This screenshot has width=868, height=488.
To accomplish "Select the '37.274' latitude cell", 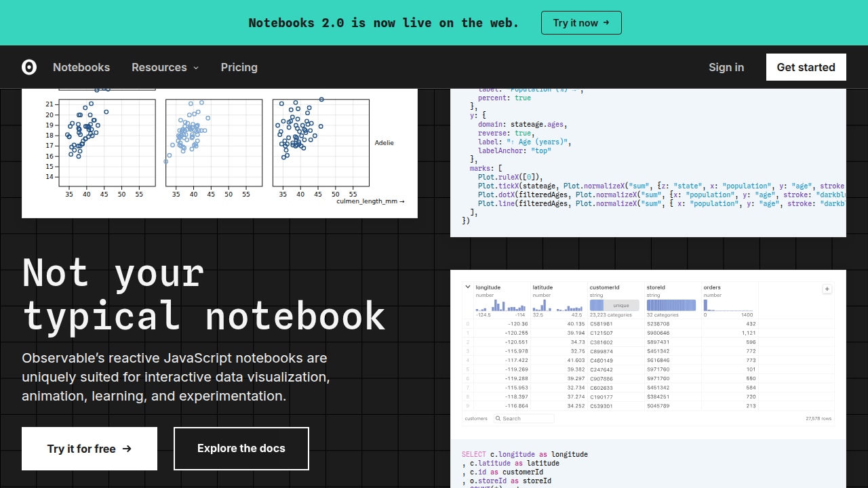I will pyautogui.click(x=576, y=396).
